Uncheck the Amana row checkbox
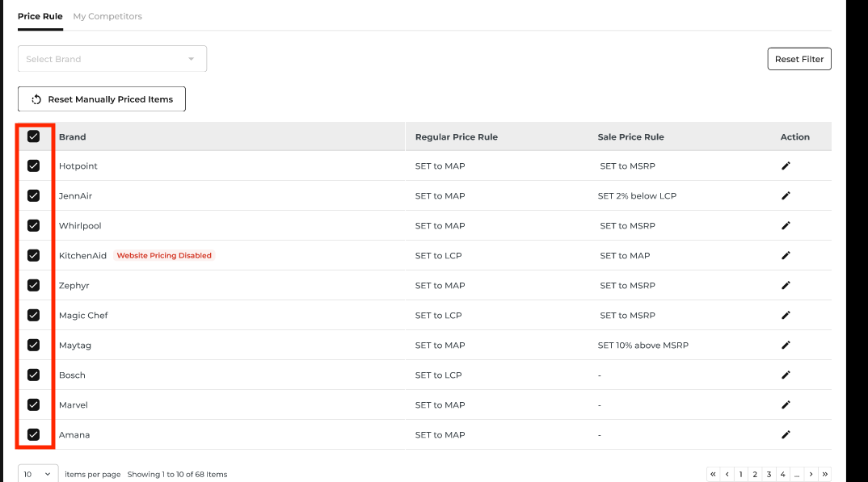This screenshot has height=482, width=868. click(33, 434)
